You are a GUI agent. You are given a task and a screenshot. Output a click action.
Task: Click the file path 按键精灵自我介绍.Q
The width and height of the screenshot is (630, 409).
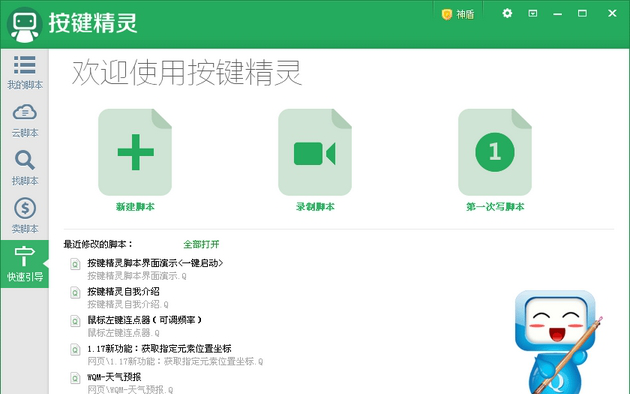(x=128, y=305)
